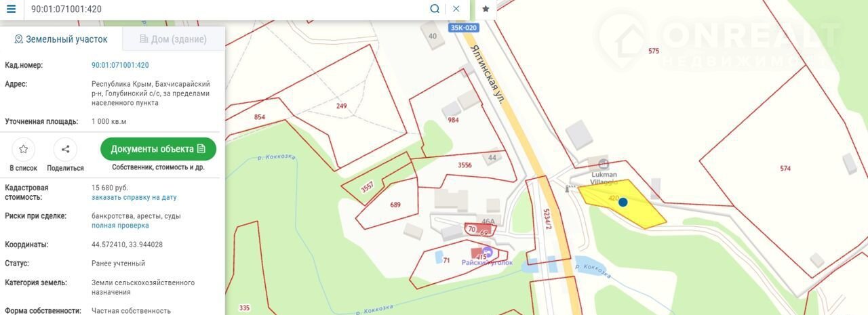The image size is (868, 315).
Task: Click the star favorites icon
Action: pyautogui.click(x=486, y=9)
